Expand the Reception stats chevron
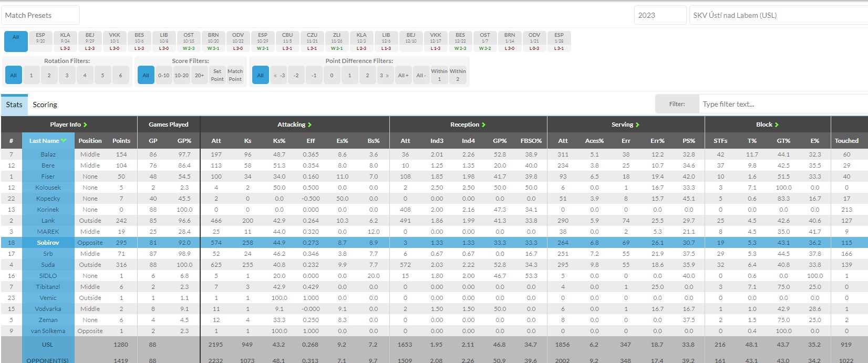 [x=483, y=125]
